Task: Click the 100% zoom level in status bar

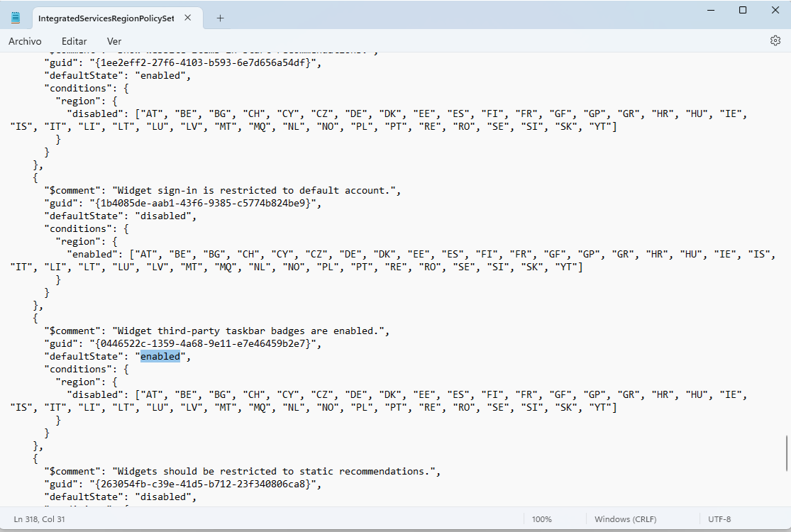Action: pos(542,519)
